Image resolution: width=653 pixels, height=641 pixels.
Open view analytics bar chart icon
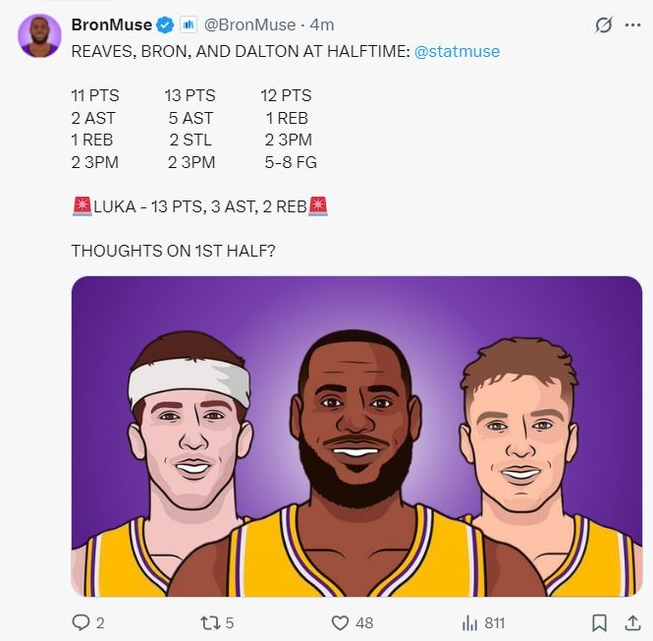tap(469, 622)
